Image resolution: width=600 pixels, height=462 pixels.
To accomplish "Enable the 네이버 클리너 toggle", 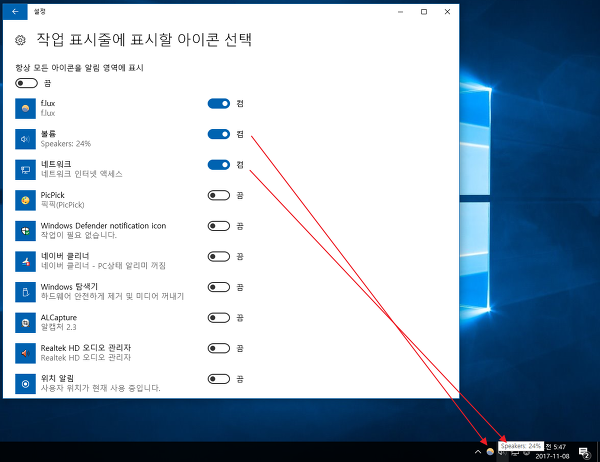I will pos(218,256).
